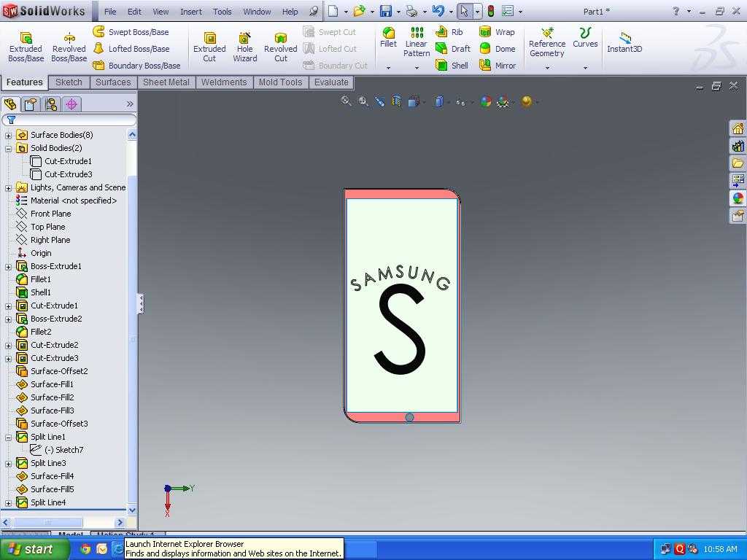Screen dimensions: 747x560
Task: Open the Insert menu
Action: pos(191,12)
